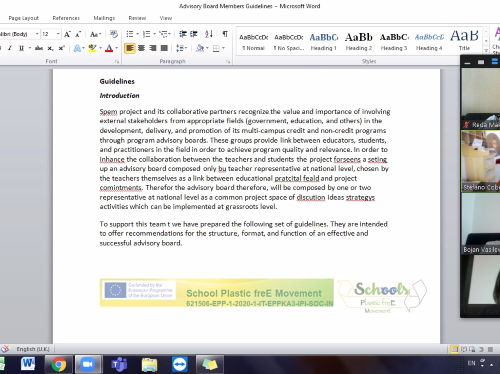Click the Shrink Font icon
The image size is (500, 374).
pos(78,34)
